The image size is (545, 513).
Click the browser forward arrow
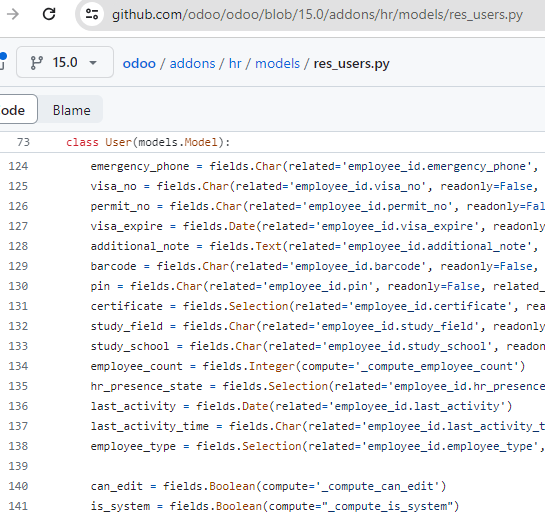[13, 14]
